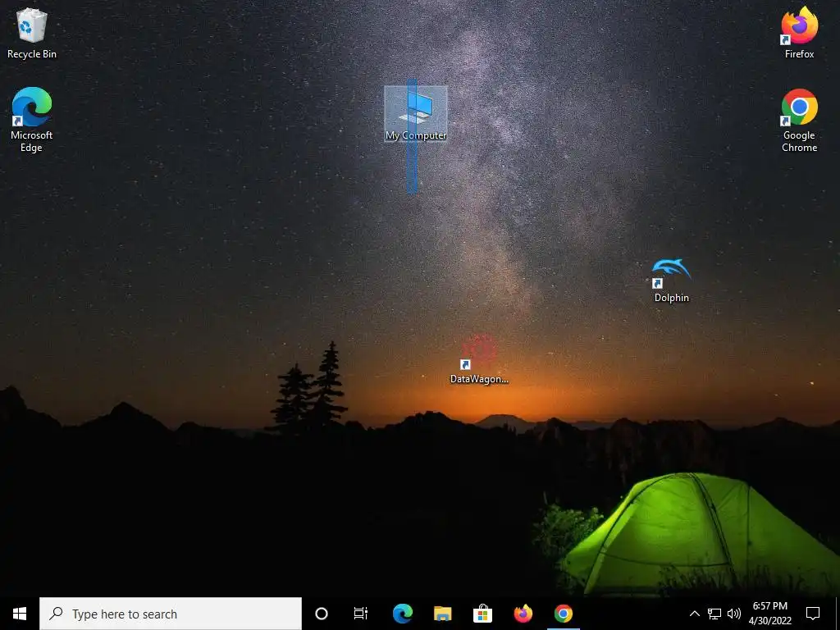Click the 'Type here to search' box
The image size is (840, 630).
coord(171,614)
